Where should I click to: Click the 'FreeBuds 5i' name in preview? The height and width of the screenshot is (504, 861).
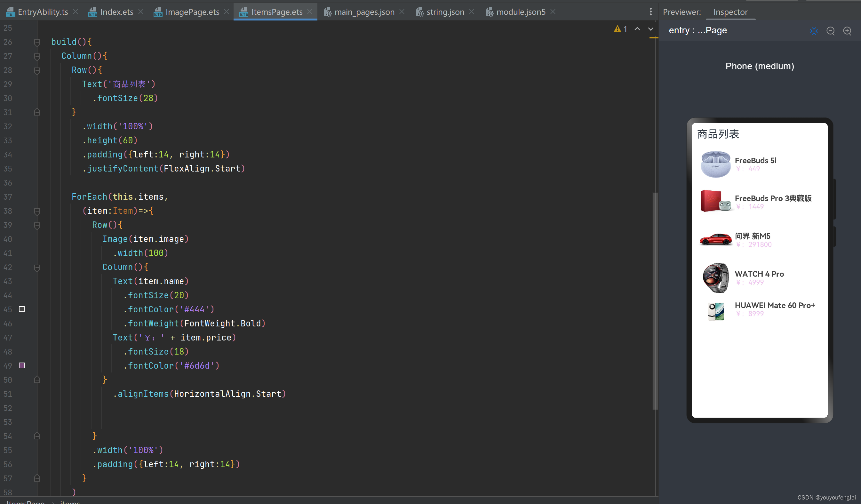(755, 161)
